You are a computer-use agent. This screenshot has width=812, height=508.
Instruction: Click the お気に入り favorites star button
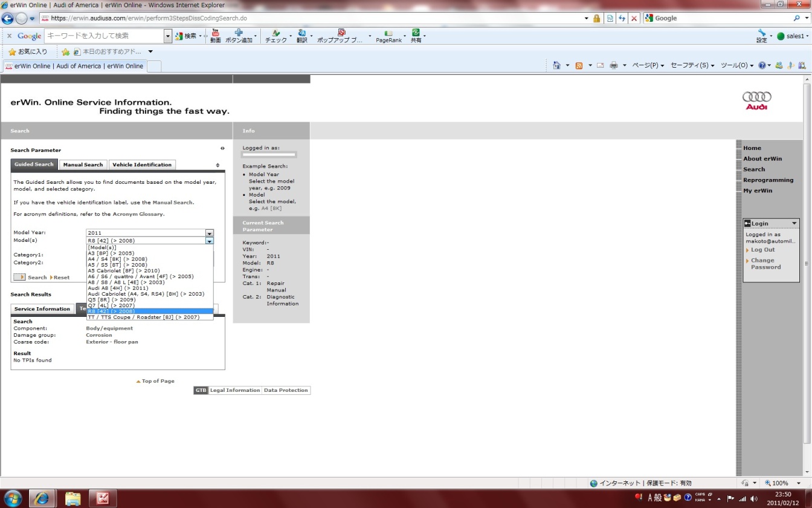[x=28, y=51]
